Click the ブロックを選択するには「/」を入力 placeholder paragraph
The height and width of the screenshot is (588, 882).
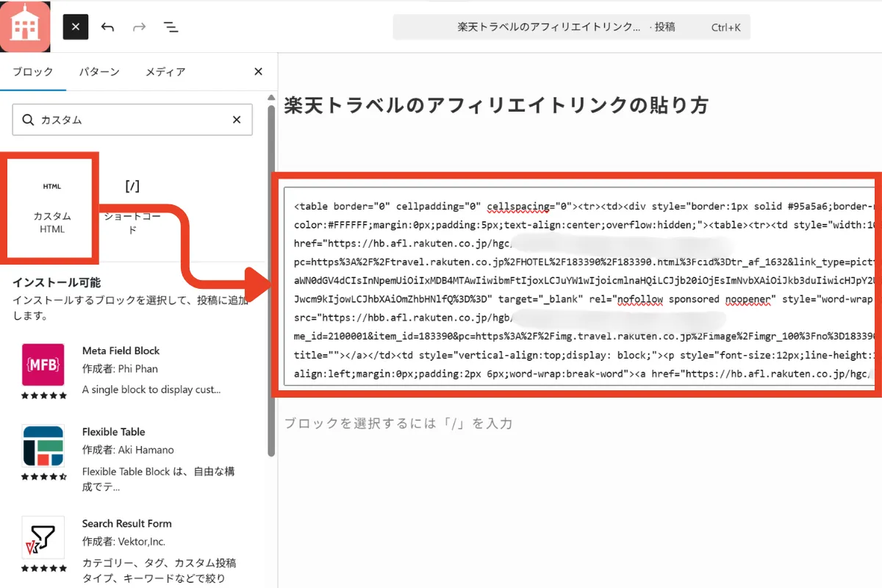398,423
